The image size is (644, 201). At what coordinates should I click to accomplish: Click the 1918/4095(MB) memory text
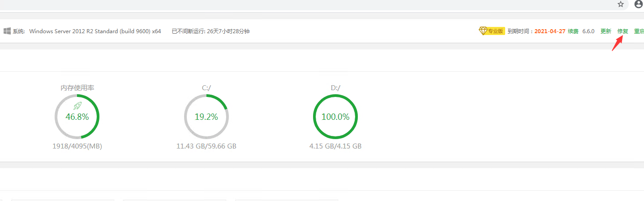click(x=77, y=146)
